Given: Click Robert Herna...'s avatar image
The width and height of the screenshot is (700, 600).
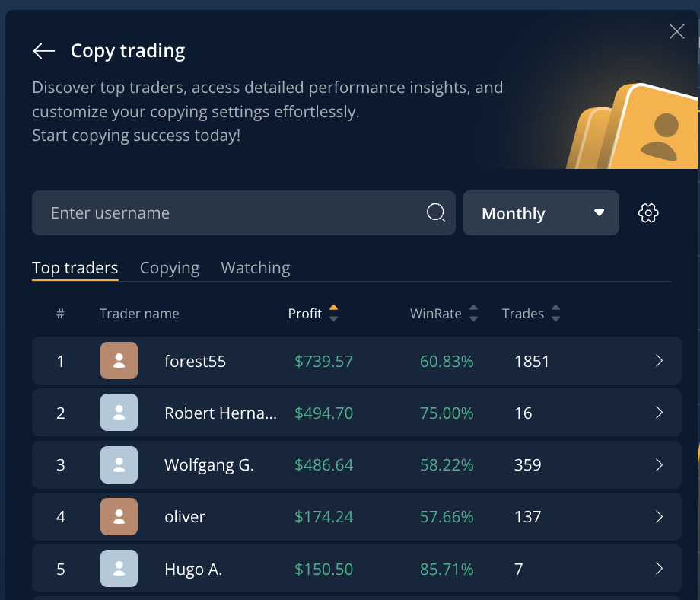Looking at the screenshot, I should coord(119,413).
